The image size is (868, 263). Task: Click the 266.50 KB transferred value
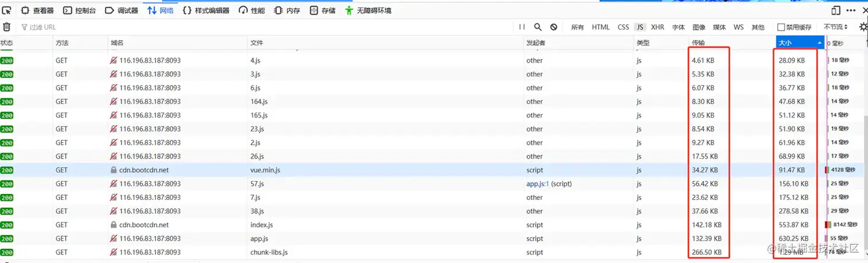(x=707, y=253)
